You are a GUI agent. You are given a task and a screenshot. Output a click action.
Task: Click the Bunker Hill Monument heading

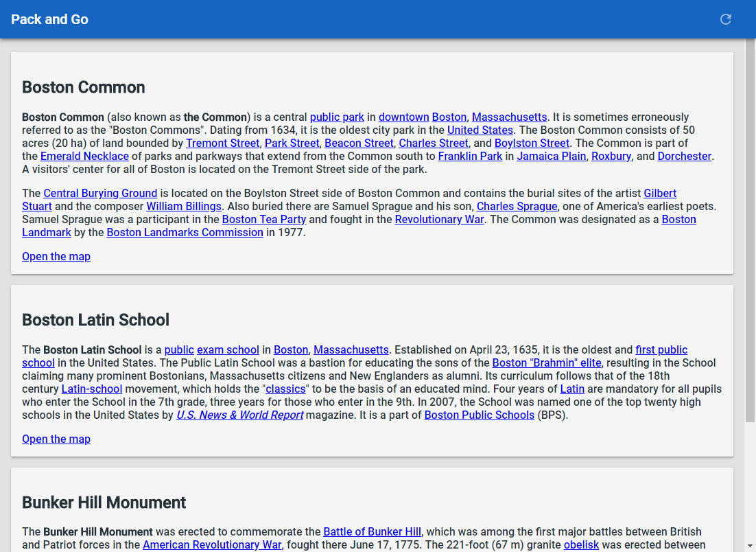point(104,503)
